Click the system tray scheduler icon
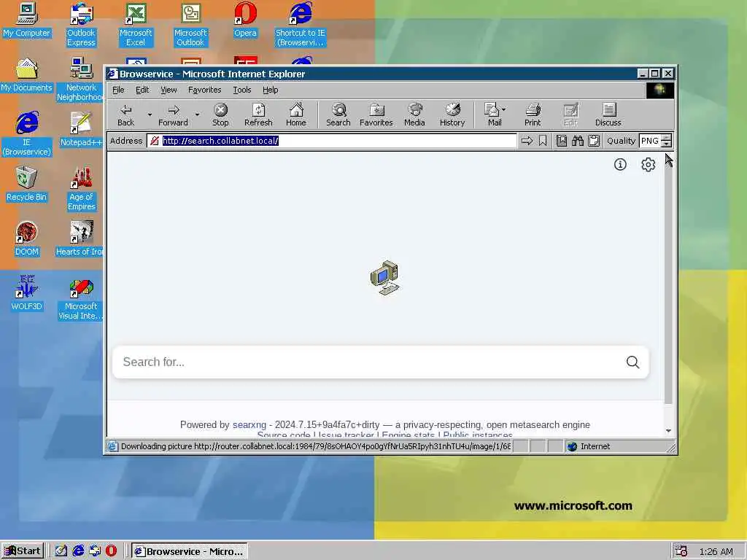Viewport: 747px width, 560px height. tap(681, 551)
